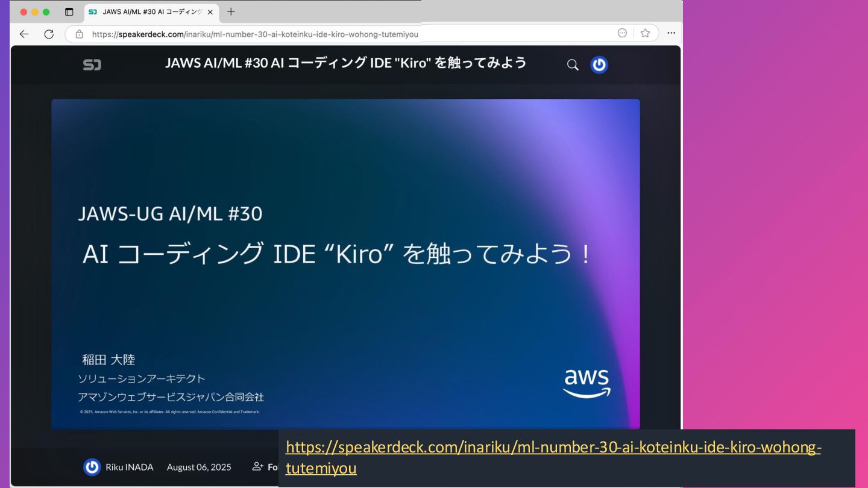Image resolution: width=868 pixels, height=488 pixels.
Task: Click the Riku INADA author avatar below slide
Action: [x=92, y=467]
